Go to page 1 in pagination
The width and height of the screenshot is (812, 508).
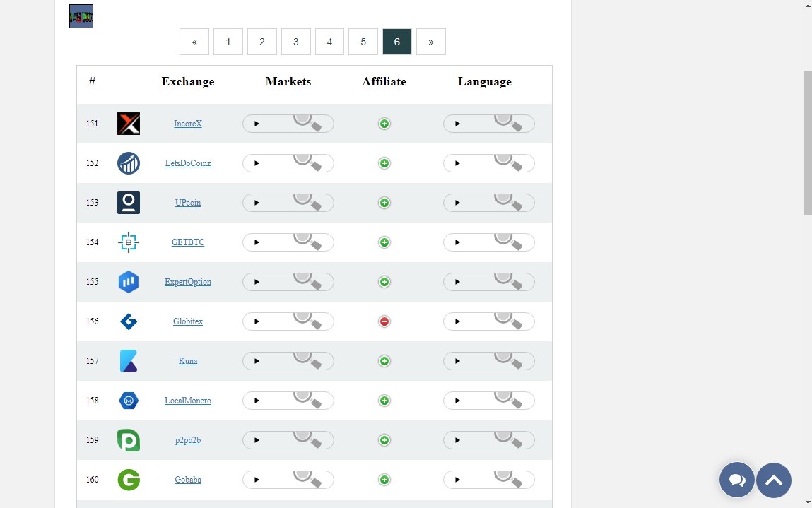[x=228, y=42]
